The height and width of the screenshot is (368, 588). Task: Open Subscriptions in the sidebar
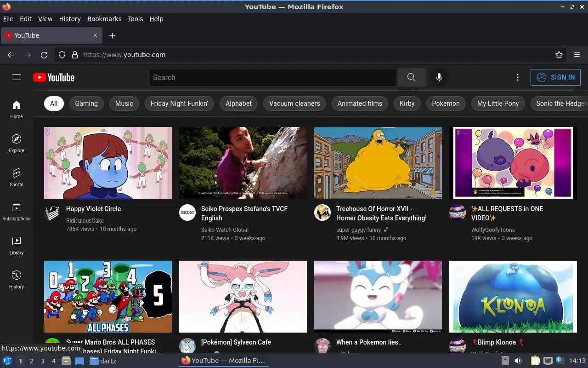pos(17,212)
